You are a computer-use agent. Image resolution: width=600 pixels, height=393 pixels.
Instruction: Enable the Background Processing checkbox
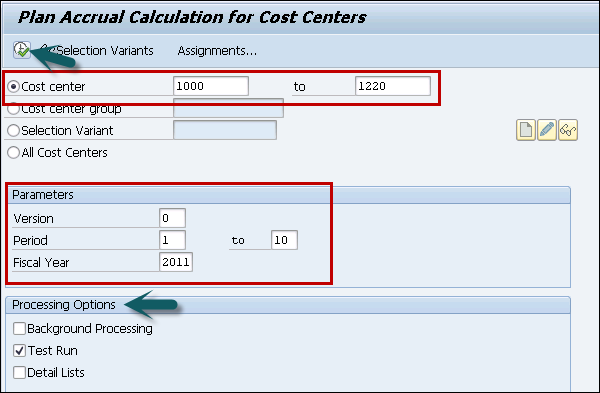click(19, 328)
